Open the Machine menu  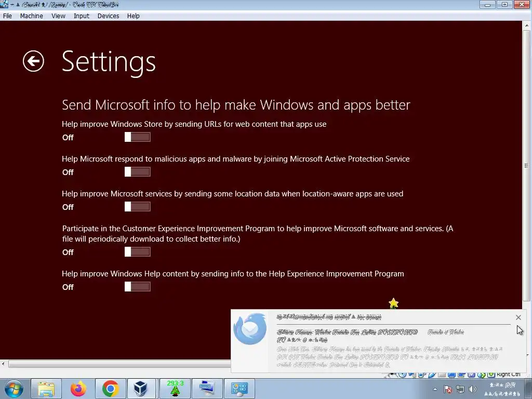(32, 16)
